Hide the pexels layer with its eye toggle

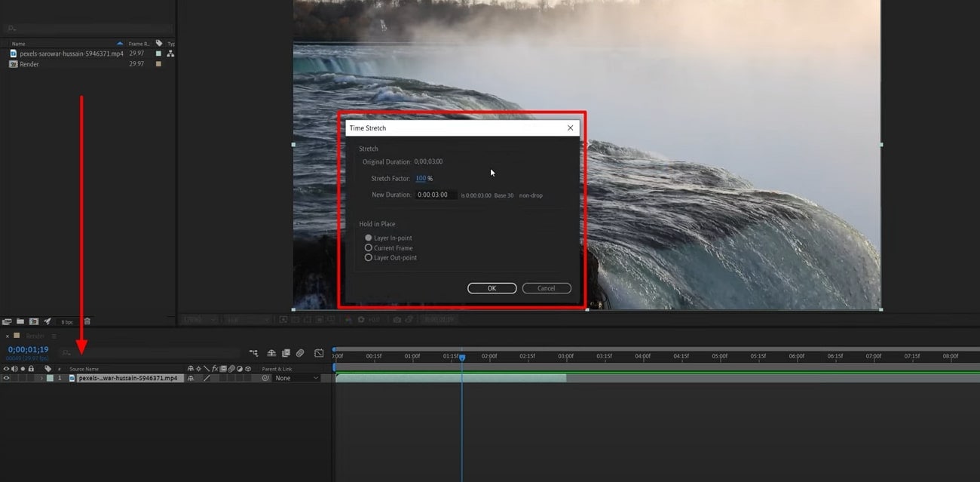click(x=6, y=378)
